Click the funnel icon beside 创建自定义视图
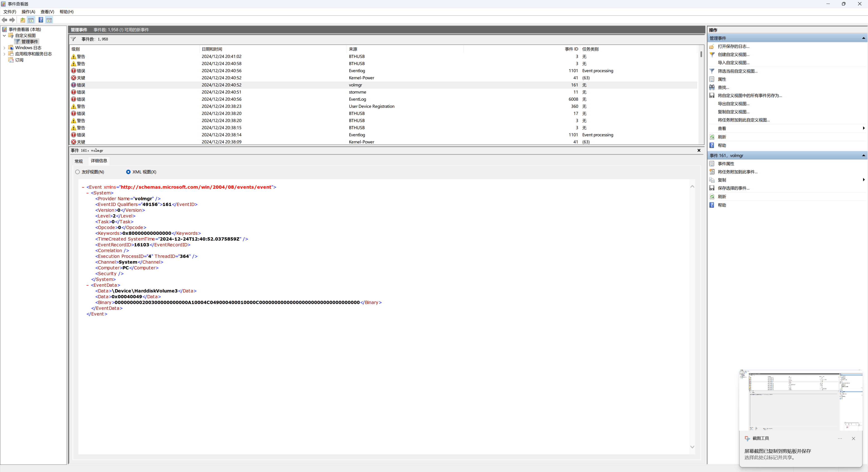Image resolution: width=868 pixels, height=472 pixels. [x=712, y=54]
